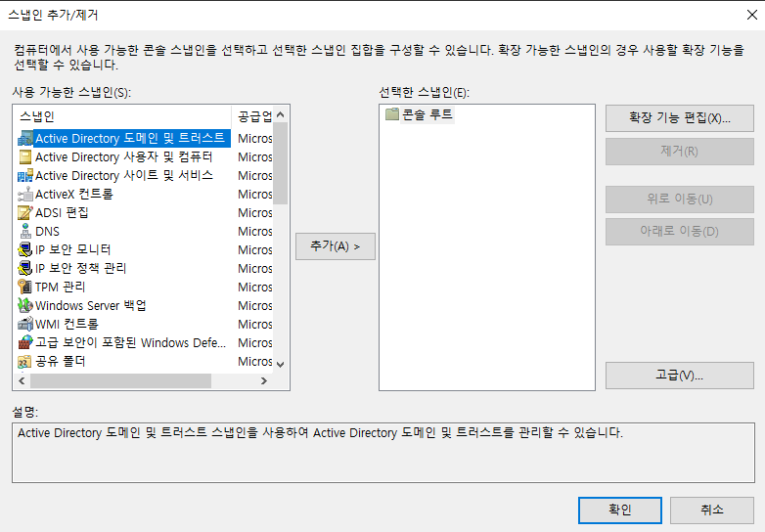Screen dimensions: 765x532
Task: Click the 공급업 column header
Action: [x=252, y=116]
